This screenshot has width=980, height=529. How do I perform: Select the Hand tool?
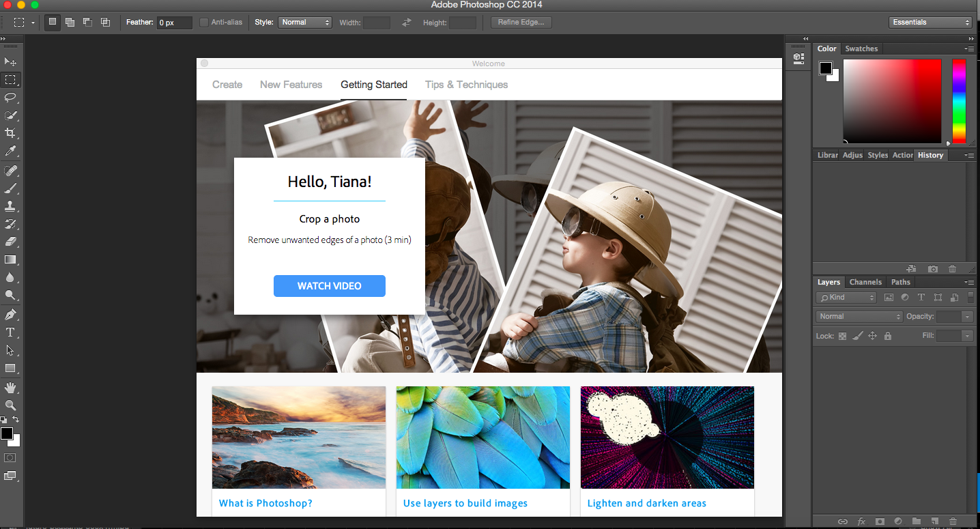click(10, 388)
